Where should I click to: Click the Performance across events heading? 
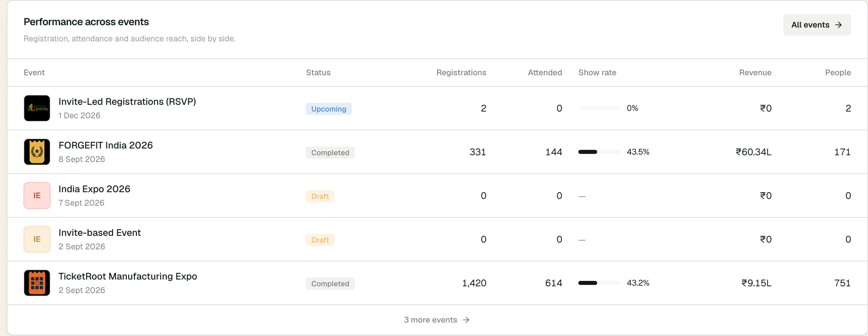(86, 22)
